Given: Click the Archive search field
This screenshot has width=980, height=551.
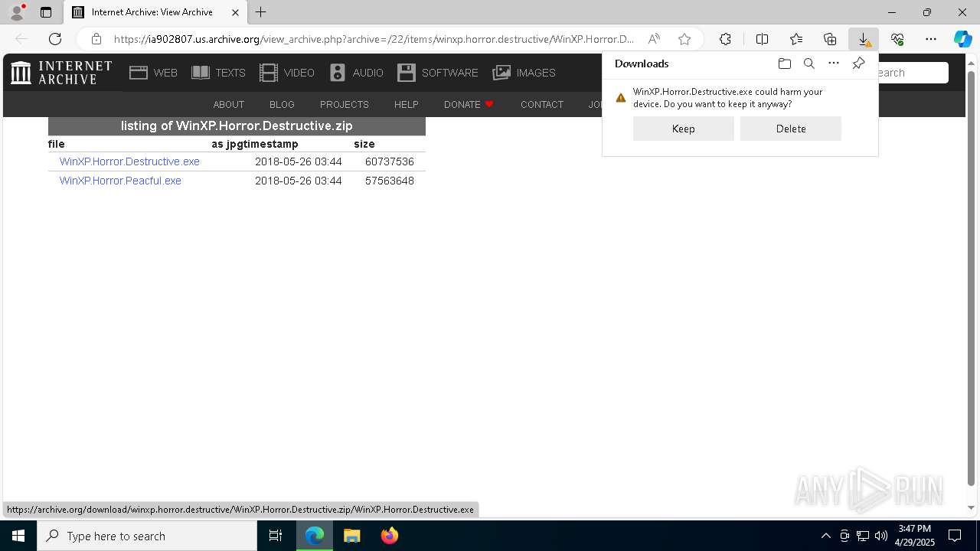Looking at the screenshot, I should [x=911, y=73].
